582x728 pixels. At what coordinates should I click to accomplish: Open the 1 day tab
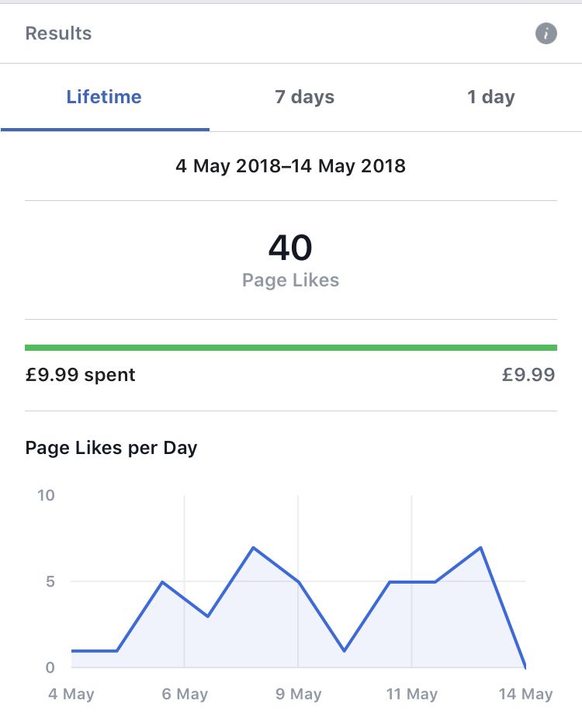pyautogui.click(x=491, y=97)
